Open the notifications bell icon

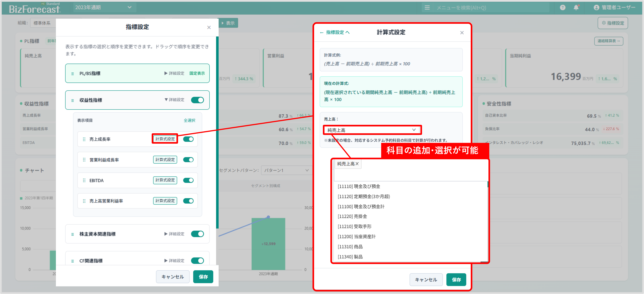[576, 7]
